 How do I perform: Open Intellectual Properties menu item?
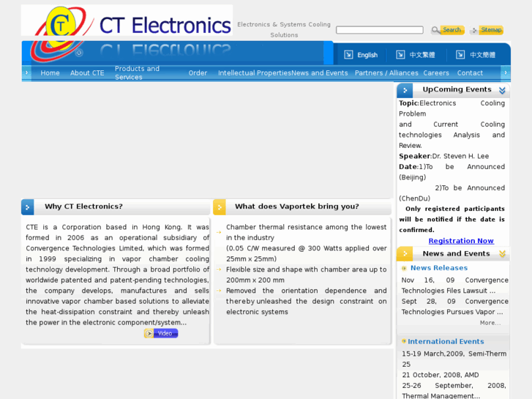[x=255, y=73]
